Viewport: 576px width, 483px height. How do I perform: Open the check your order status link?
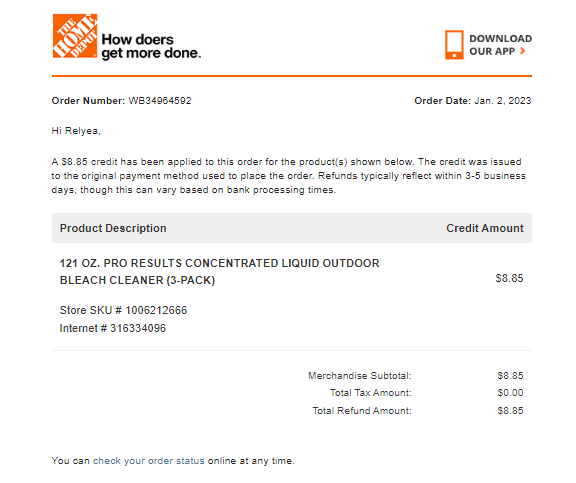click(148, 461)
